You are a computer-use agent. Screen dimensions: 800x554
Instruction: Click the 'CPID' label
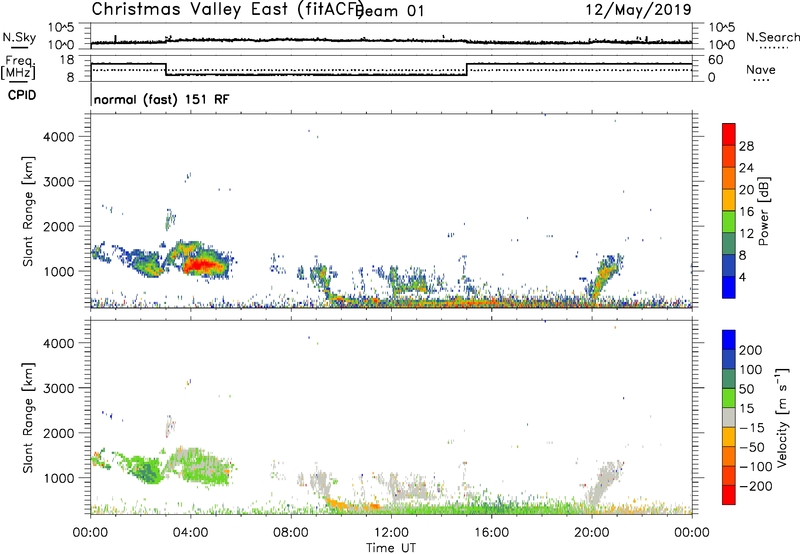coord(22,95)
